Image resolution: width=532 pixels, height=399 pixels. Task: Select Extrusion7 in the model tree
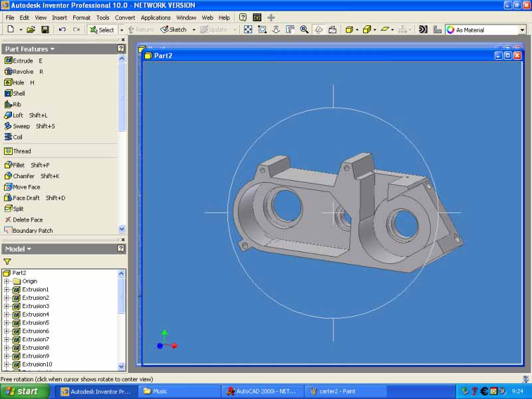36,339
